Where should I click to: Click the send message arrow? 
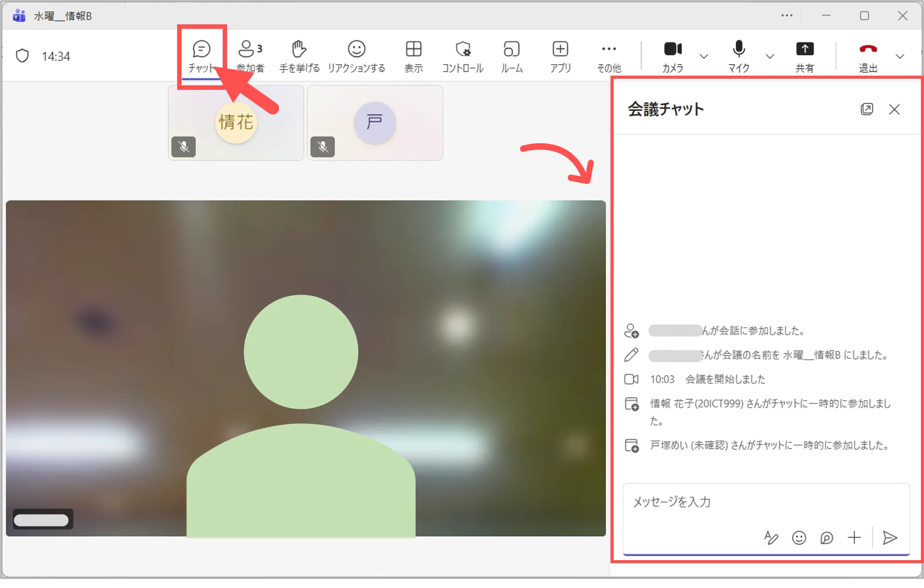pyautogui.click(x=889, y=538)
